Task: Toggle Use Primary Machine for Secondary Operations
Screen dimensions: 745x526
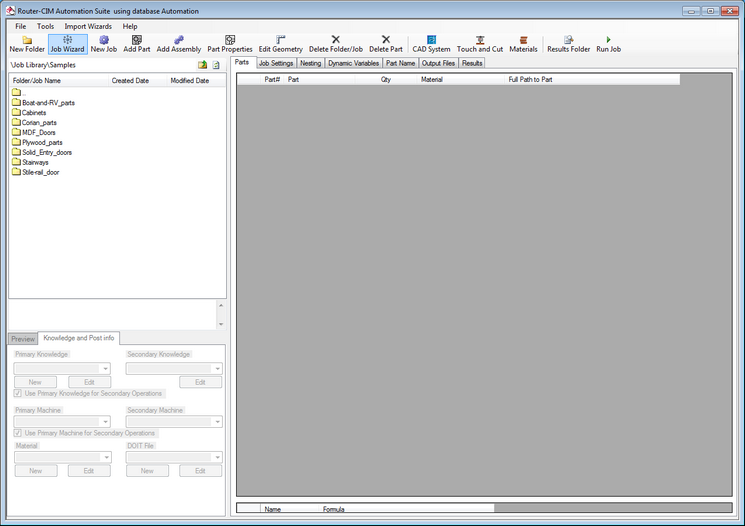Action: (x=18, y=433)
